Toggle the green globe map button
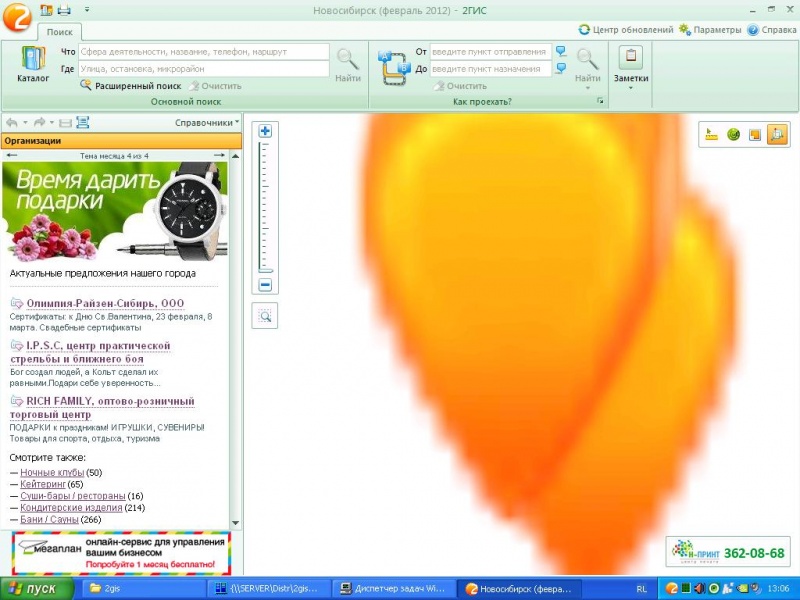 click(733, 135)
